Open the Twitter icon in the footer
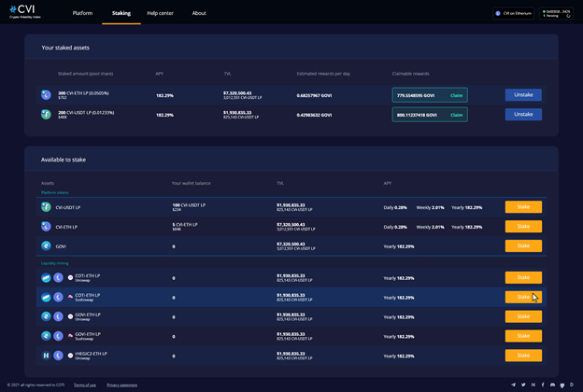The height and width of the screenshot is (392, 583). pos(523,385)
